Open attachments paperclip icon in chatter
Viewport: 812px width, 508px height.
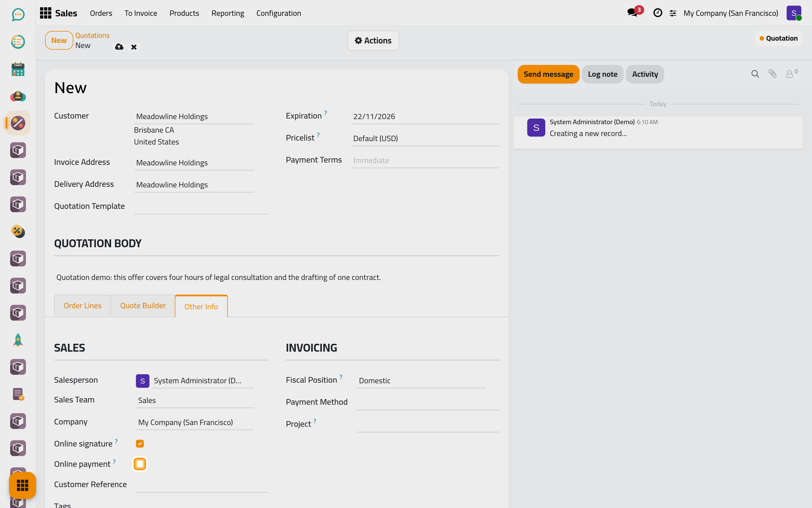773,74
